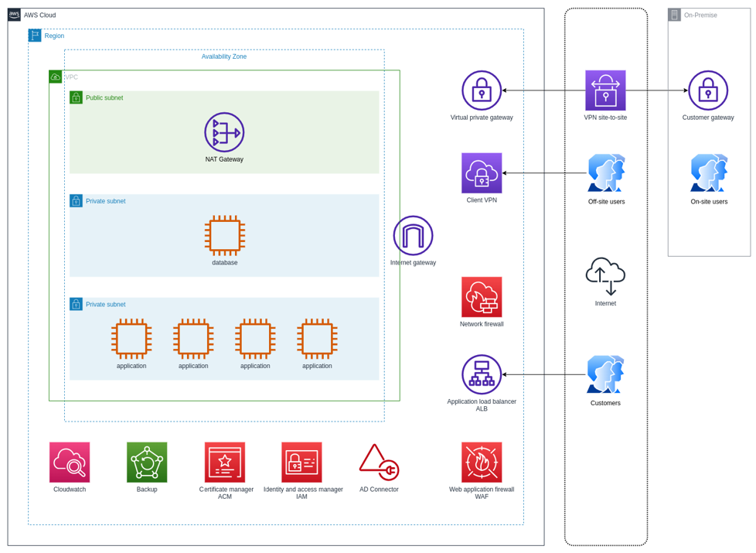Click the 'Internet gateway' text label

pos(414,262)
